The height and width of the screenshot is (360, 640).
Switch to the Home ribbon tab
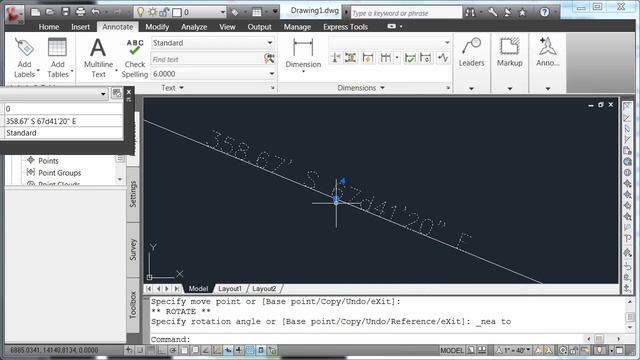(x=49, y=27)
